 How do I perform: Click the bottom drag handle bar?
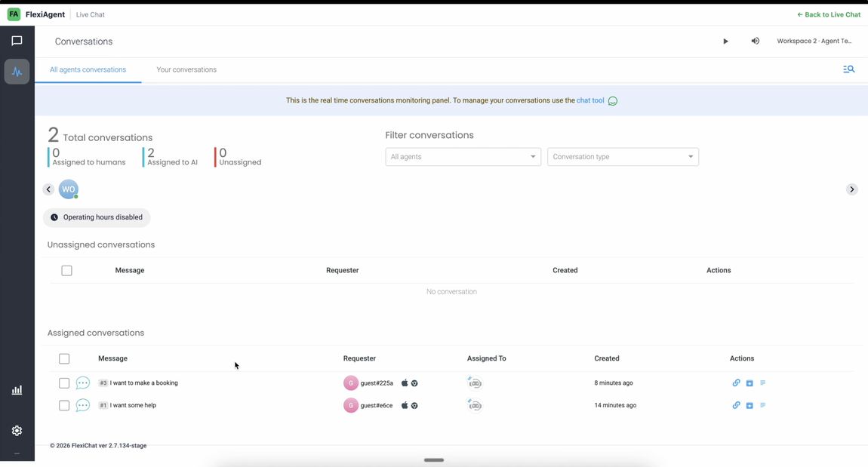pos(434,459)
